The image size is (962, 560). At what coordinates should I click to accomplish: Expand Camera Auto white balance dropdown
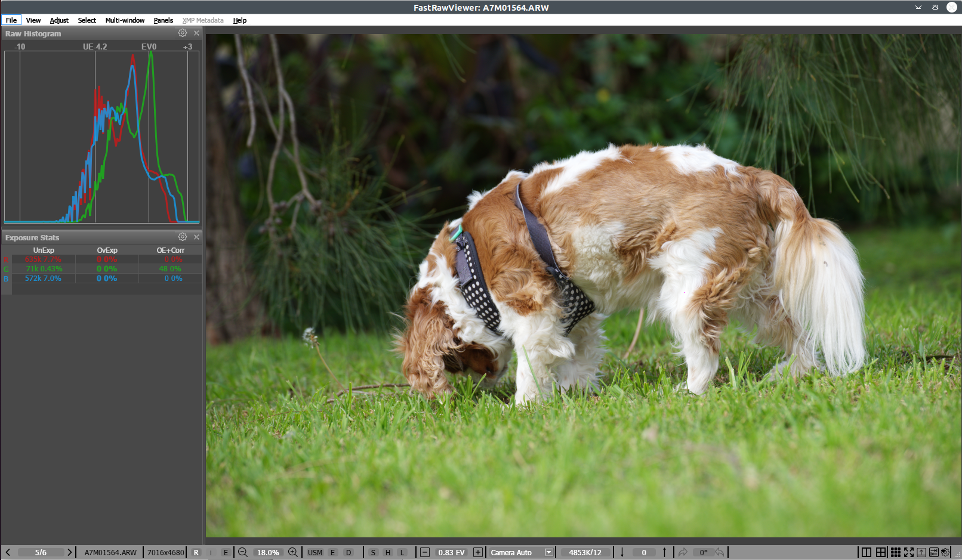[x=548, y=552]
